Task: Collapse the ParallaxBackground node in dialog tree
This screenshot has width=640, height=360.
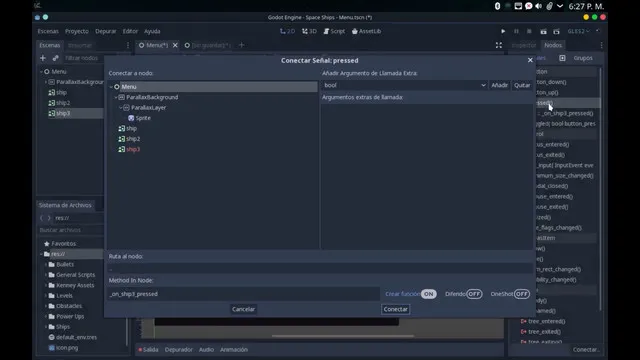Action: click(116, 97)
